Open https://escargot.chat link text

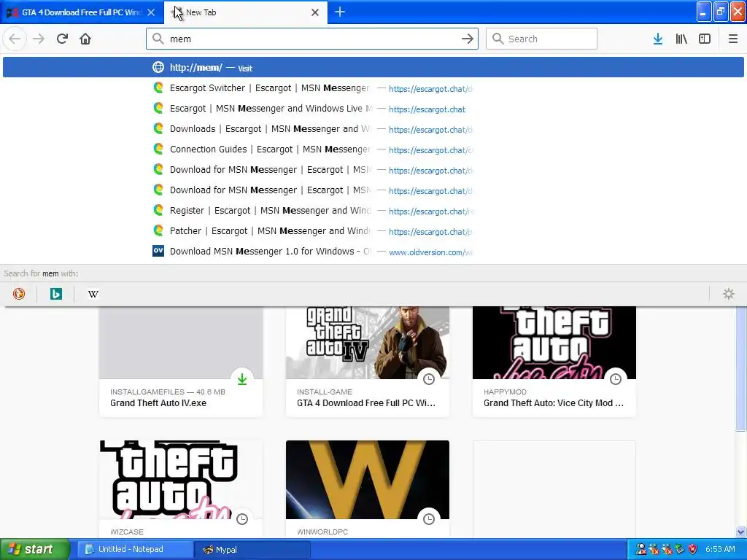coord(427,109)
